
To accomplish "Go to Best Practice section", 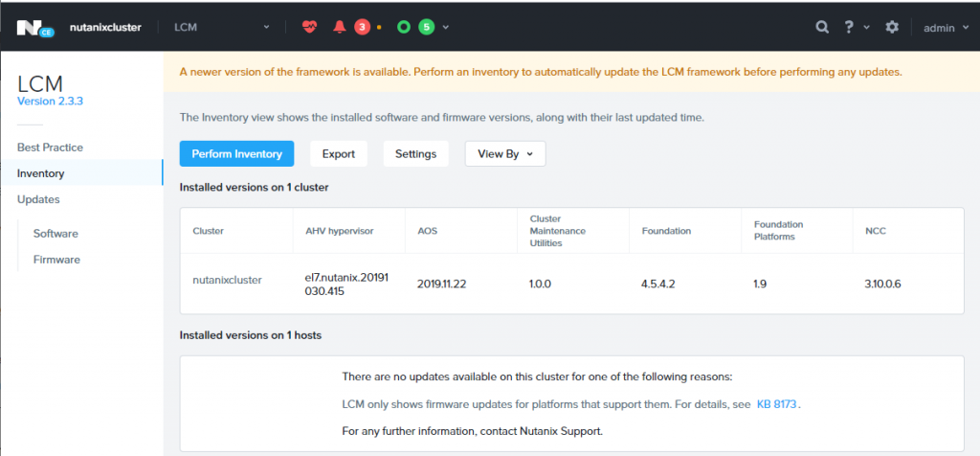I will click(x=50, y=148).
